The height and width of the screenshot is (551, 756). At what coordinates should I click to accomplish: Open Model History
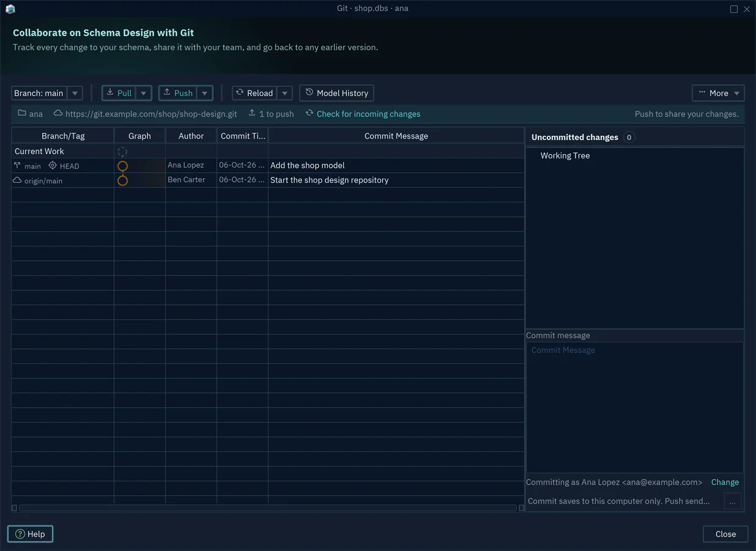coord(336,93)
